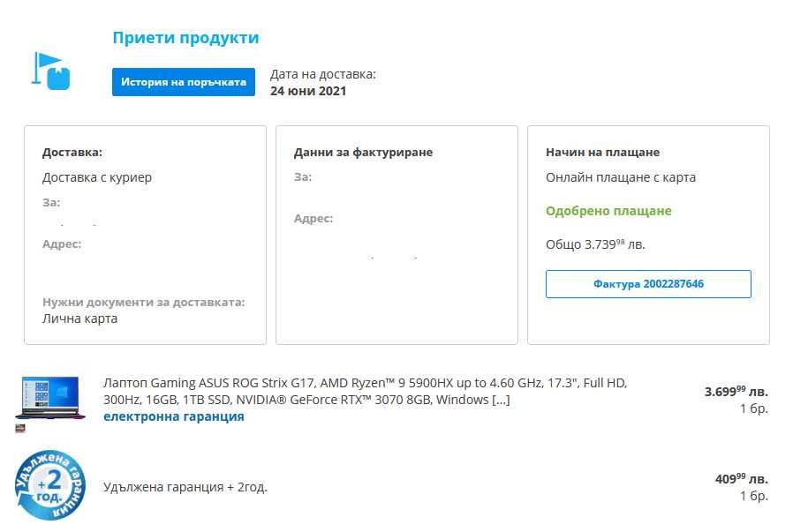
Task: Click the Данни за фактуриране heading
Action: coord(363,153)
